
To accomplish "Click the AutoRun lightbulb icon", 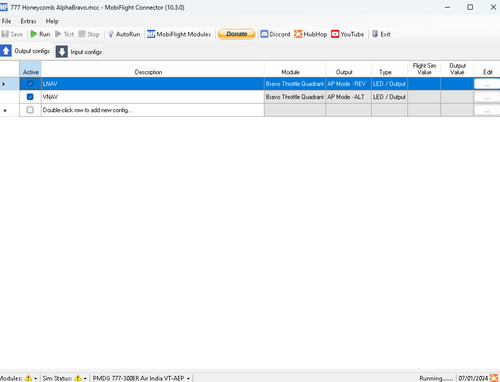I will (111, 34).
